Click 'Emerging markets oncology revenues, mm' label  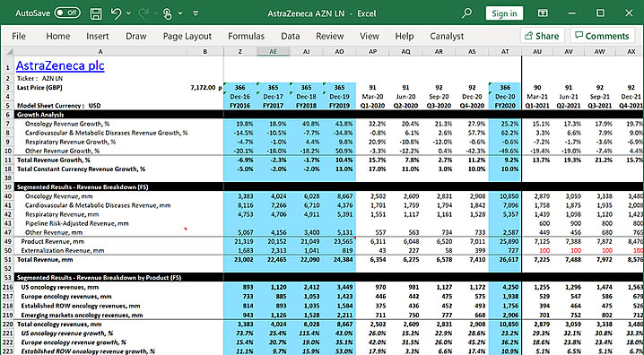tap(82, 316)
